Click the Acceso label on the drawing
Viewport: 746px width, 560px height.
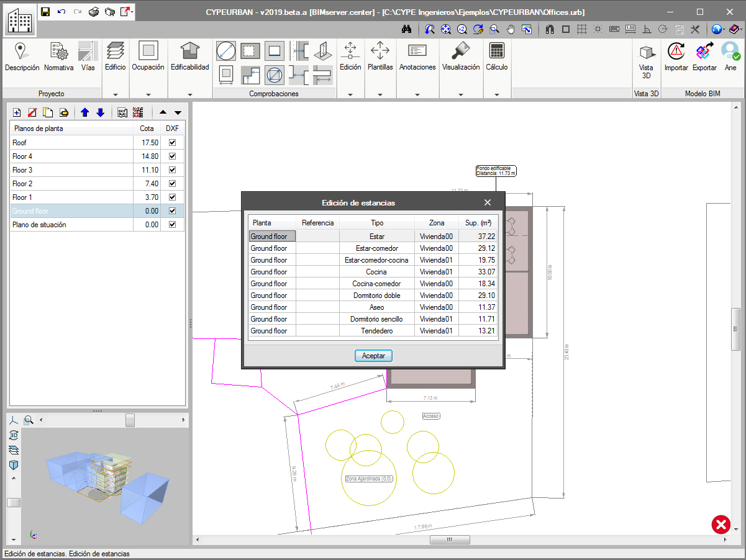click(431, 416)
